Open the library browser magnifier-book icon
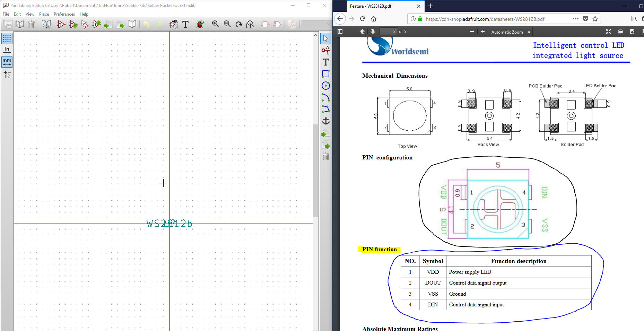Image resolution: width=644 pixels, height=331 pixels. point(46,24)
